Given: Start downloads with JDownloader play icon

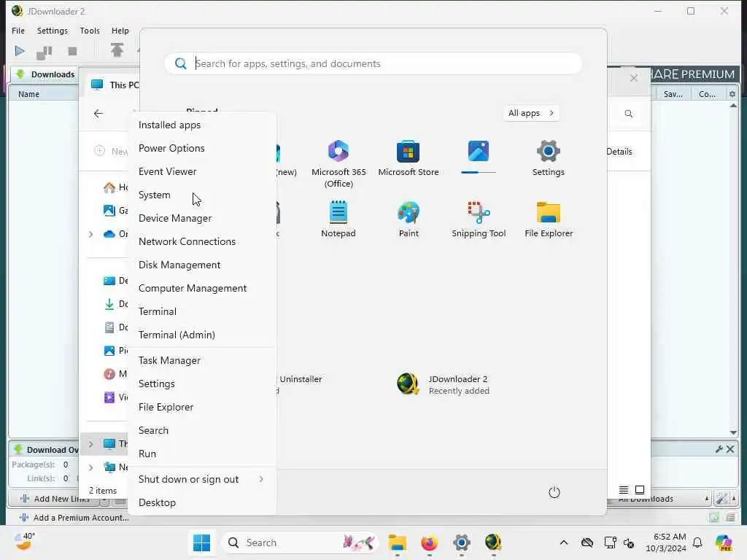Looking at the screenshot, I should pos(20,51).
